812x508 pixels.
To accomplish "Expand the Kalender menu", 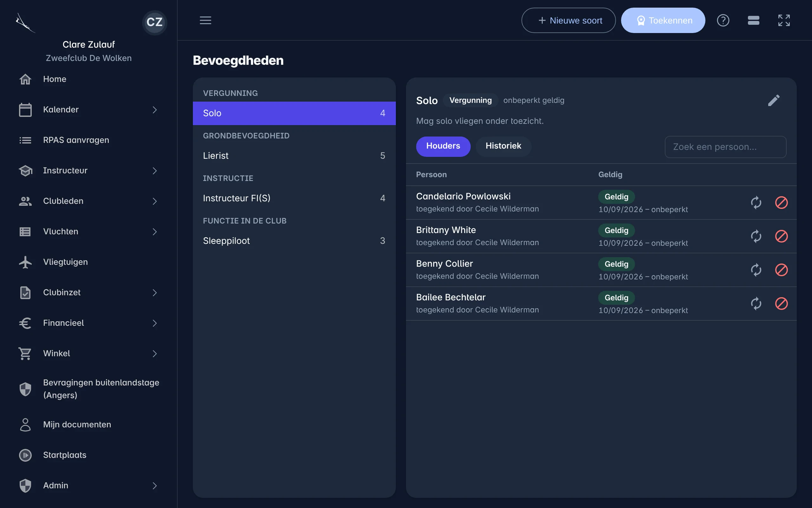I will [88, 110].
